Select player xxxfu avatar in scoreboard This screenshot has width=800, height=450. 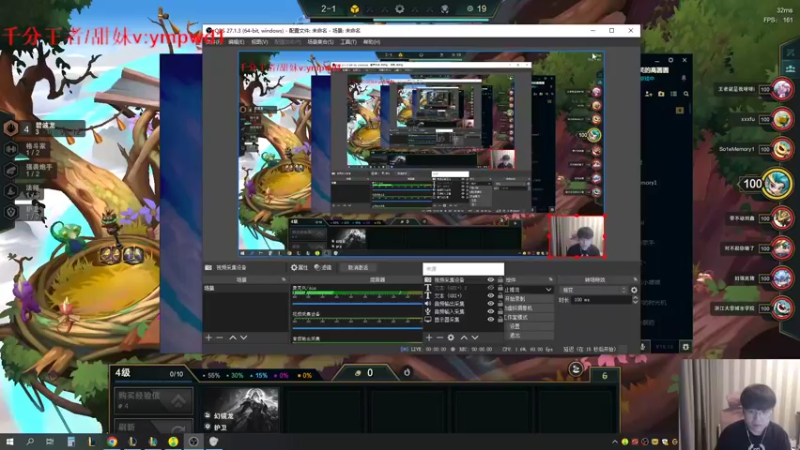[x=782, y=119]
